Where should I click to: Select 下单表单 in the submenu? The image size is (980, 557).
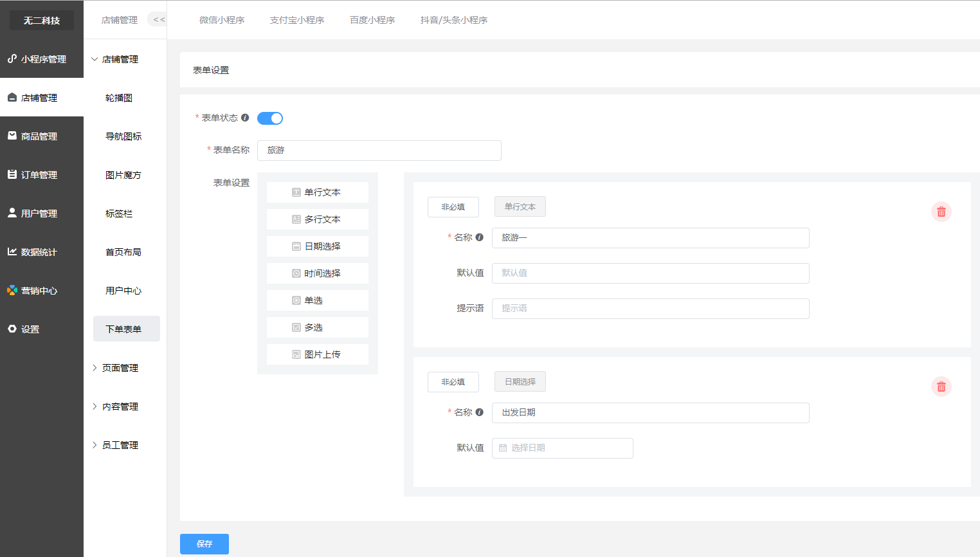(x=127, y=329)
